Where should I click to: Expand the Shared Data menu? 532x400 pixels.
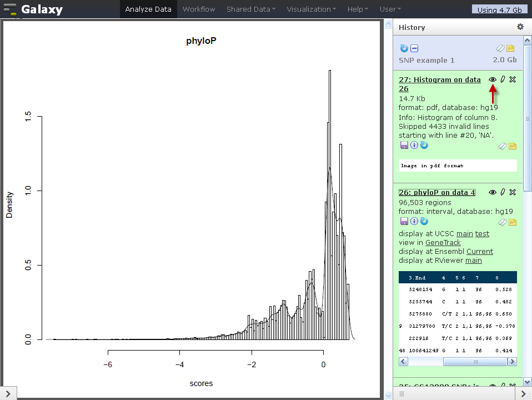tap(251, 9)
